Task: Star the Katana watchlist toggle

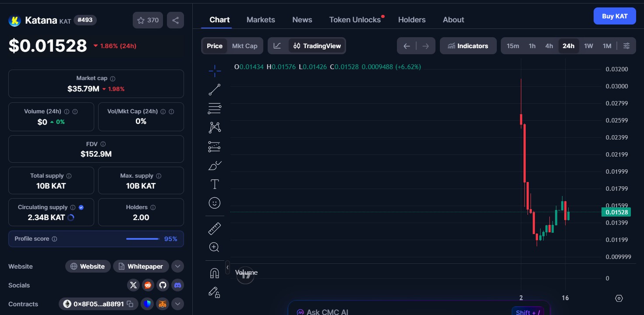Action: click(141, 20)
